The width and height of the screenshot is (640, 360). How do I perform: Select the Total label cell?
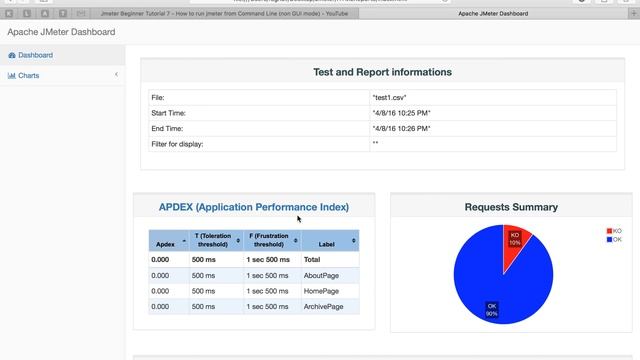pos(330,260)
